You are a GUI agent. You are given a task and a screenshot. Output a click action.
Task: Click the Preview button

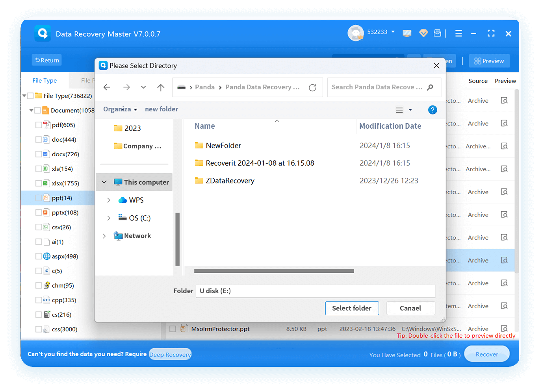489,61
